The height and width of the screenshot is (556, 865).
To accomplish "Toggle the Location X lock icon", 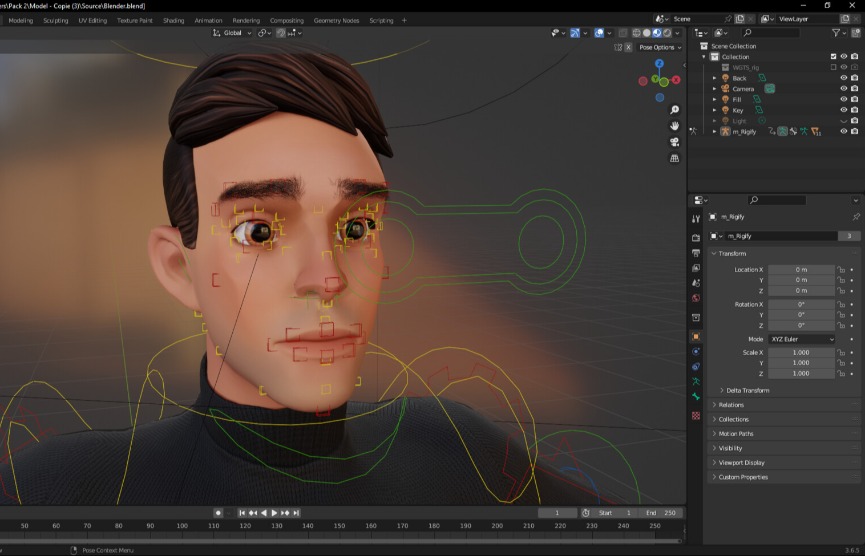I will pyautogui.click(x=842, y=270).
